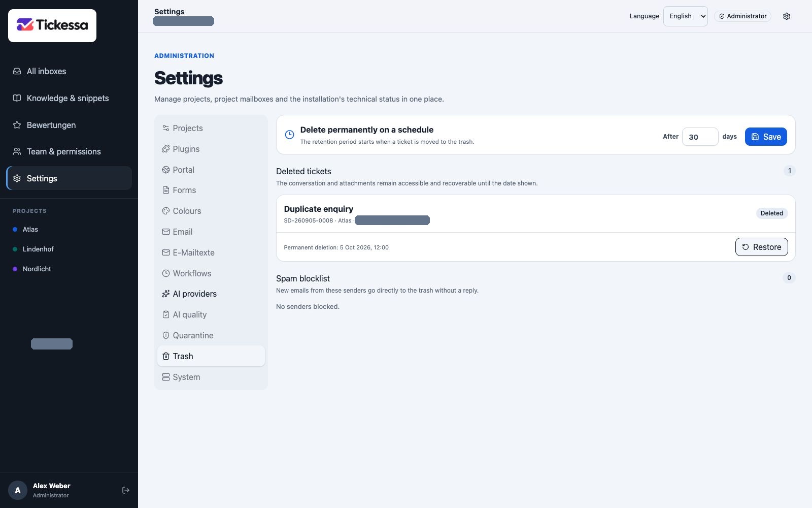Screen dimensions: 812x508
Task: Click the Settings gear in left sidebar
Action: [17, 178]
